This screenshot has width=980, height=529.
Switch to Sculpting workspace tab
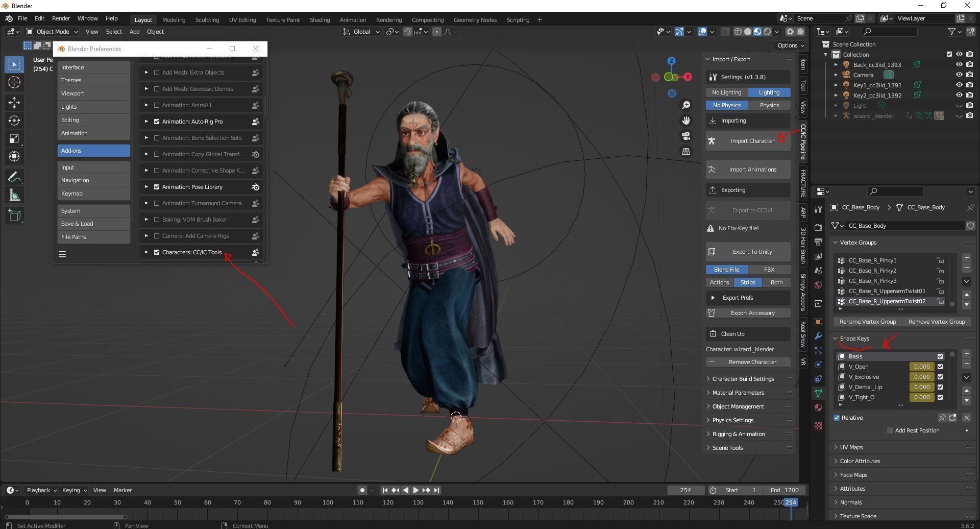207,20
